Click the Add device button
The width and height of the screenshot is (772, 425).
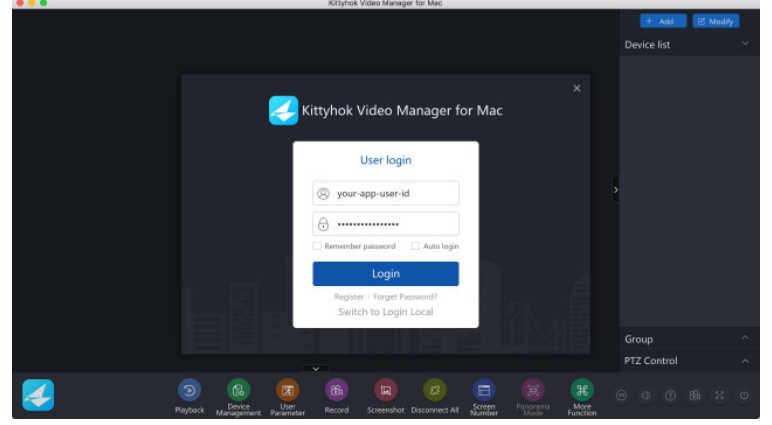(663, 21)
